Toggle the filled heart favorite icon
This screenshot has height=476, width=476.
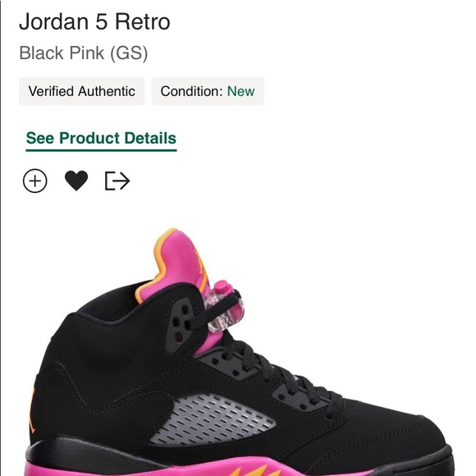click(76, 181)
